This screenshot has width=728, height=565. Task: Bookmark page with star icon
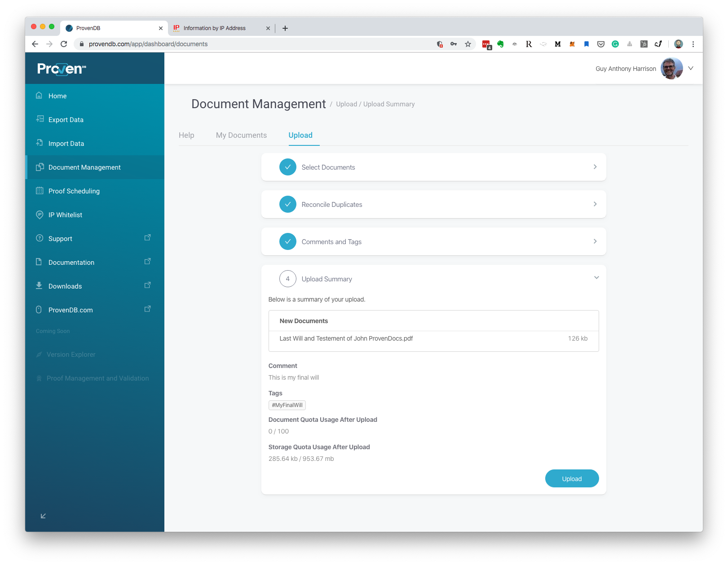(x=468, y=44)
